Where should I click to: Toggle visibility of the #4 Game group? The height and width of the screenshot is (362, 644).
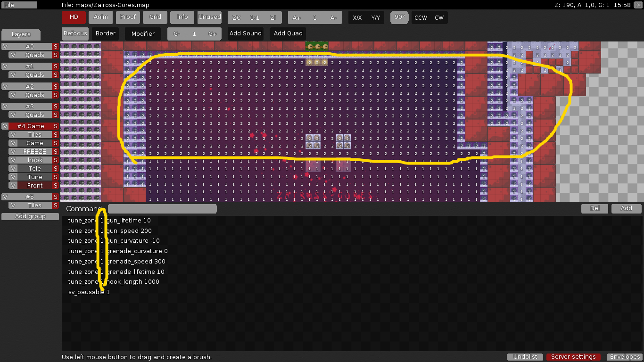(5, 126)
